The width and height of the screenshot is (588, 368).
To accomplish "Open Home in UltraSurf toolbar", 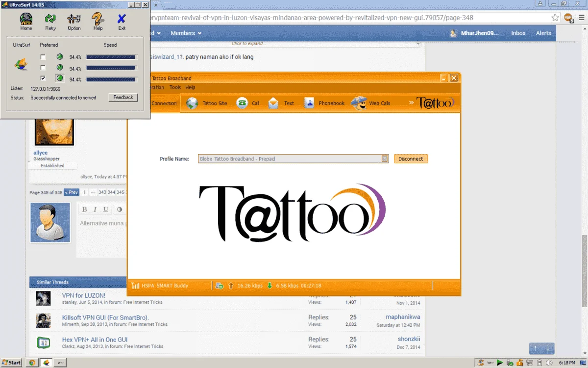I will (x=26, y=22).
